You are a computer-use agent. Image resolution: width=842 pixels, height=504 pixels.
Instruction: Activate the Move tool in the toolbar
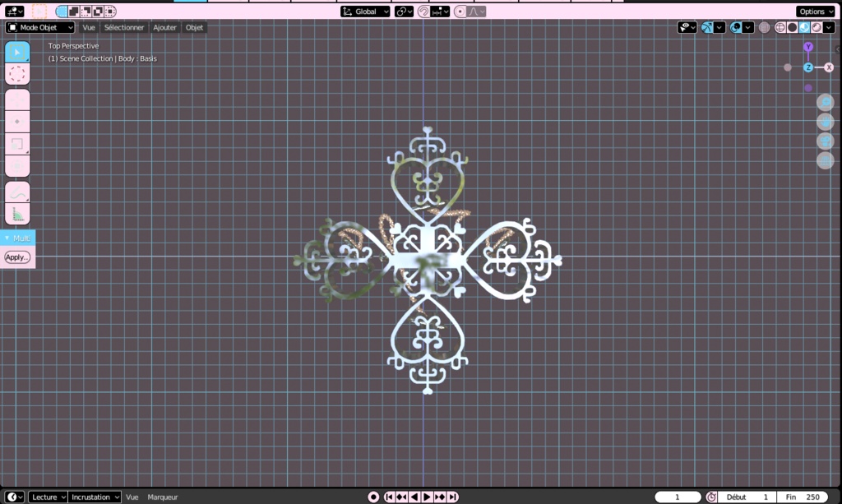coord(17,99)
